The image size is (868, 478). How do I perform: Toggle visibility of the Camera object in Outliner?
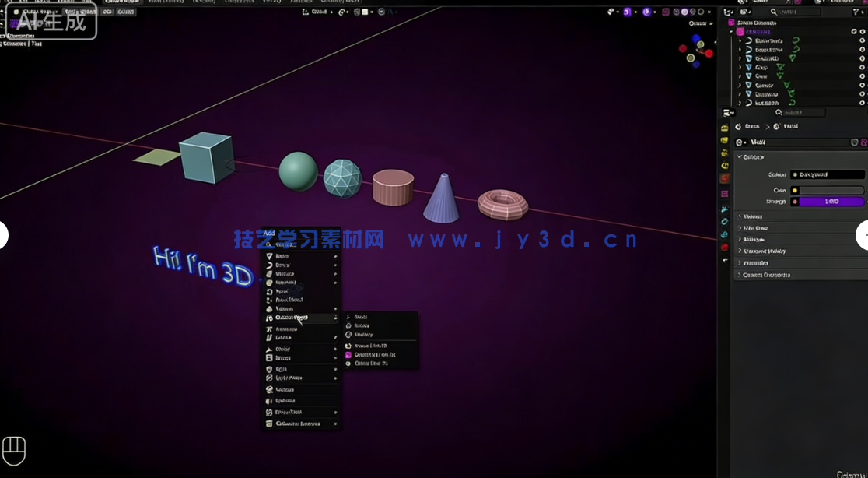[862, 84]
